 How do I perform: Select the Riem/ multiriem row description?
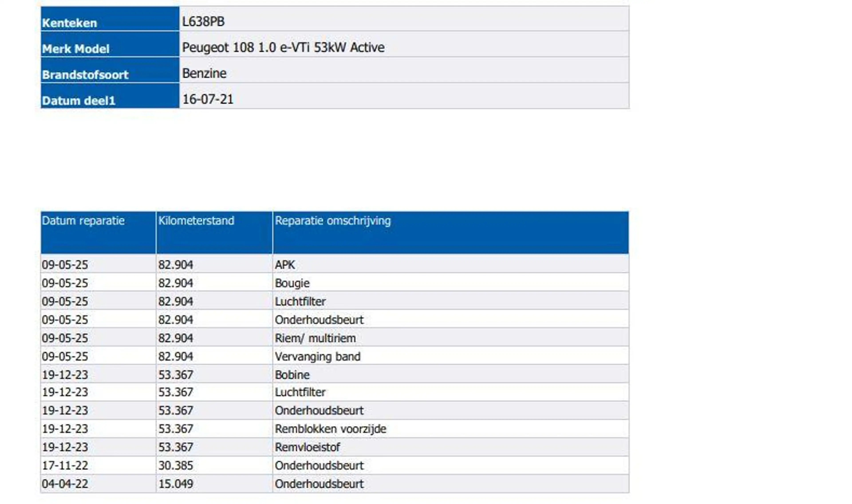tap(315, 338)
